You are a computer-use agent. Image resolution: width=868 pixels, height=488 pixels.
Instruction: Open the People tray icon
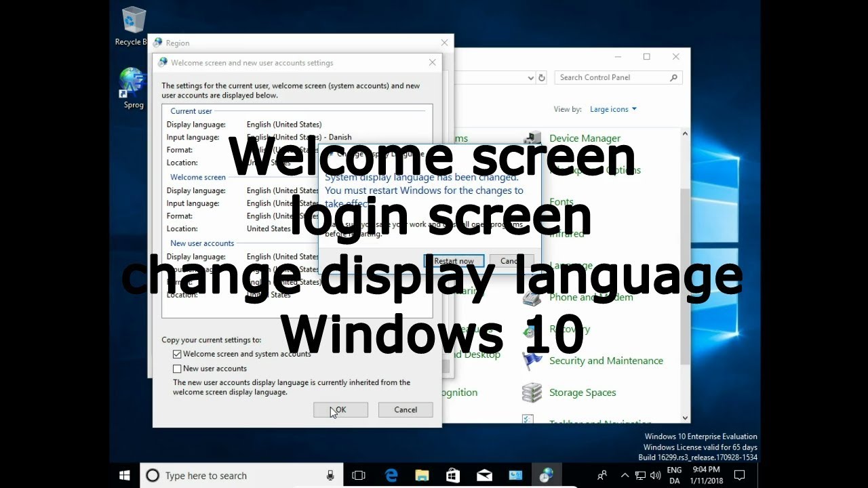coord(601,476)
